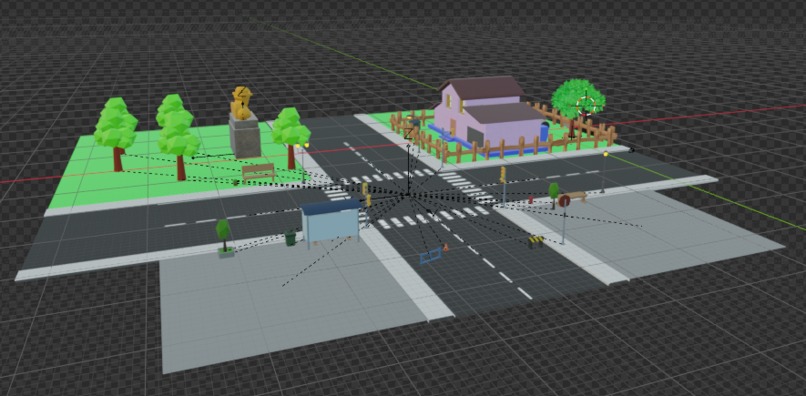Select the green trash bin beside the bus stop
The width and height of the screenshot is (806, 396).
click(x=290, y=238)
